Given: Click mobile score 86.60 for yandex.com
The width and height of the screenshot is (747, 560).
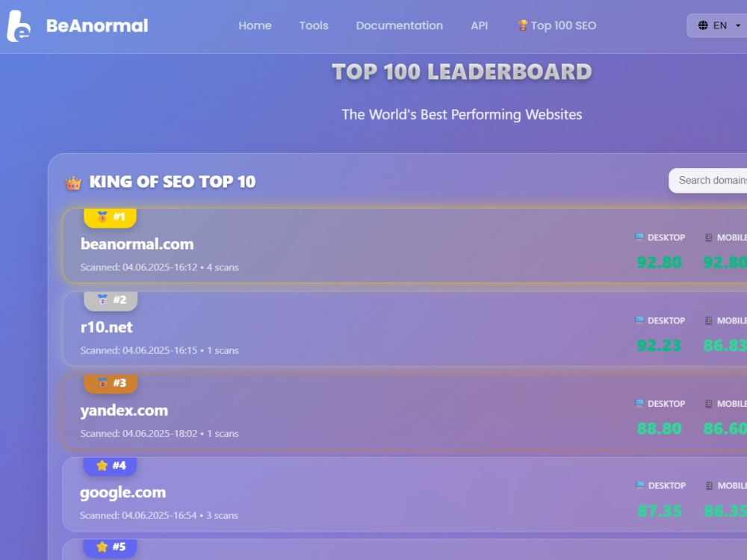Looking at the screenshot, I should point(725,429).
